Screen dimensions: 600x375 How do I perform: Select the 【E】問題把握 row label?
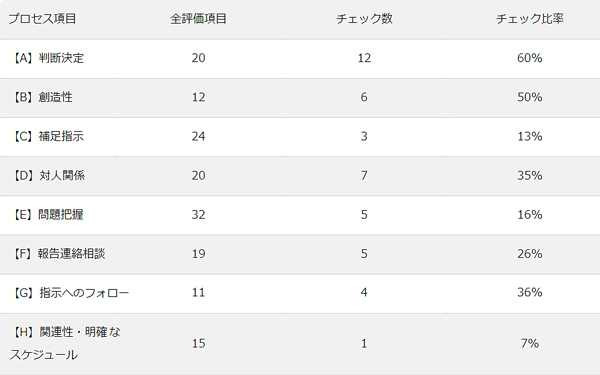[x=47, y=215]
